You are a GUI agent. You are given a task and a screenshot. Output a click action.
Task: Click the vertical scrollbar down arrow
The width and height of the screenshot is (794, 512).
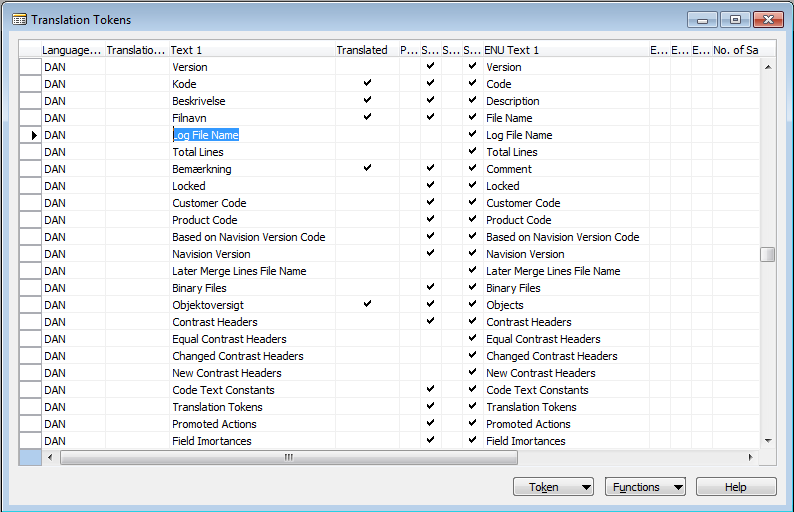(767, 440)
